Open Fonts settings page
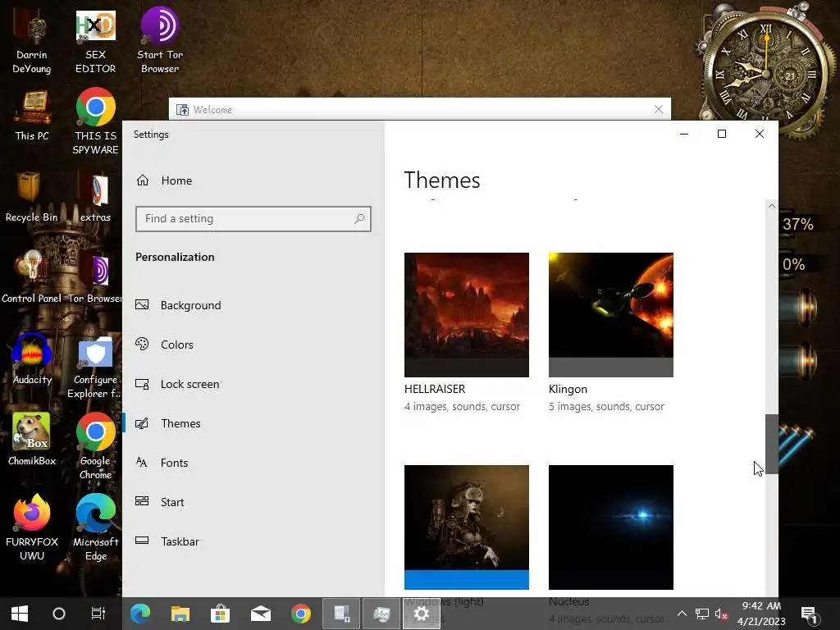840x630 pixels. pyautogui.click(x=174, y=463)
